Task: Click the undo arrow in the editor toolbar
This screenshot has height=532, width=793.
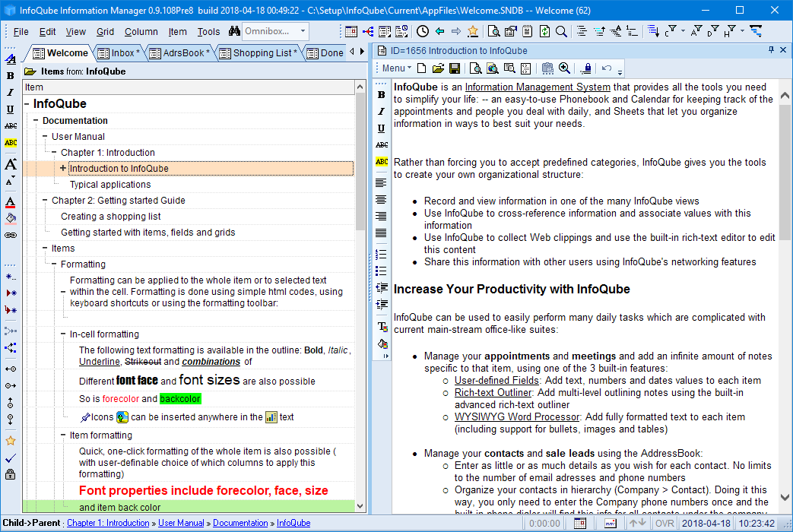Action: click(607, 68)
